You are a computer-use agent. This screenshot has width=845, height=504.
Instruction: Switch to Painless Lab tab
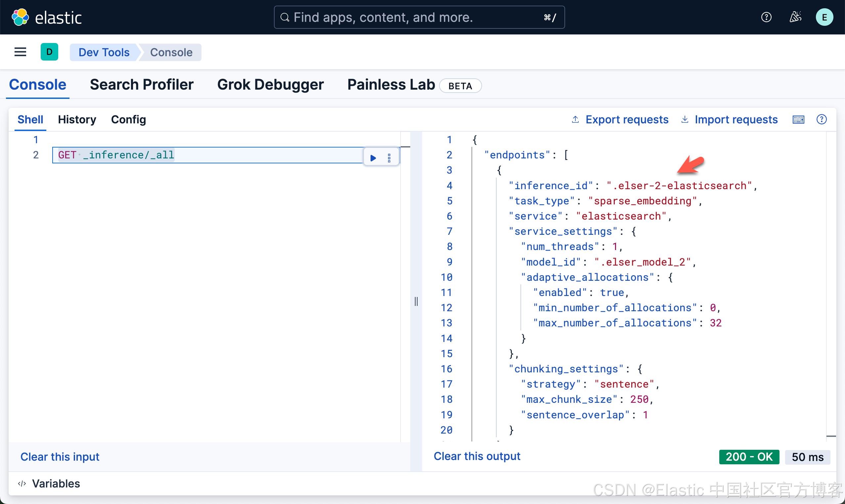[391, 85]
